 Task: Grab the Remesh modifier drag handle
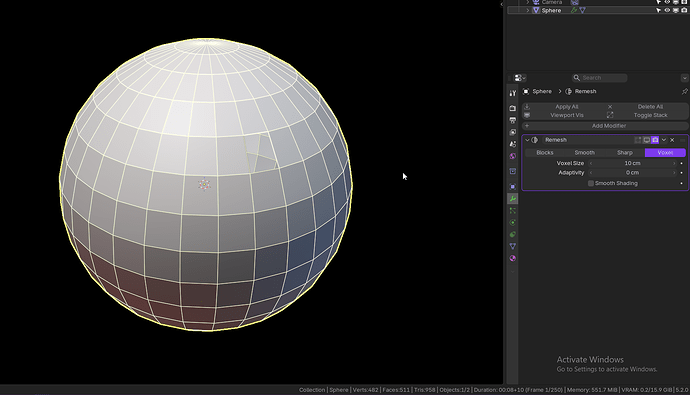(x=683, y=140)
